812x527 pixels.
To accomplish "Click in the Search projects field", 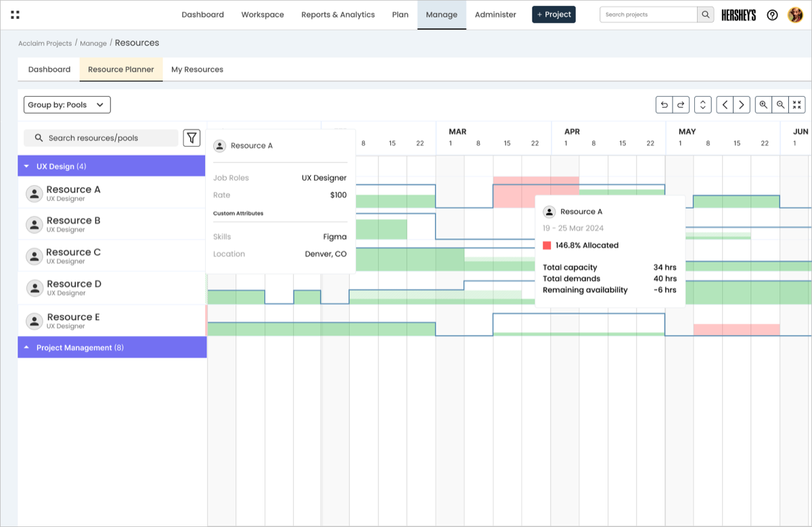I will point(648,14).
